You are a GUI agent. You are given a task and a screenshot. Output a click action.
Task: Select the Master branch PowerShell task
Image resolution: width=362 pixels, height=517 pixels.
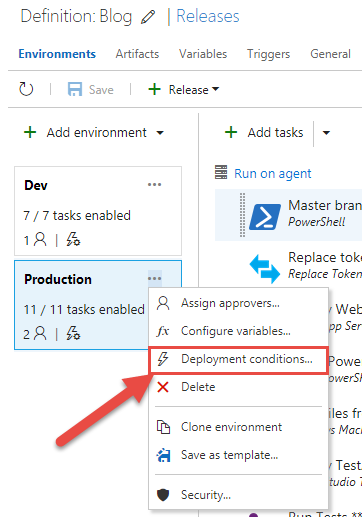click(288, 215)
